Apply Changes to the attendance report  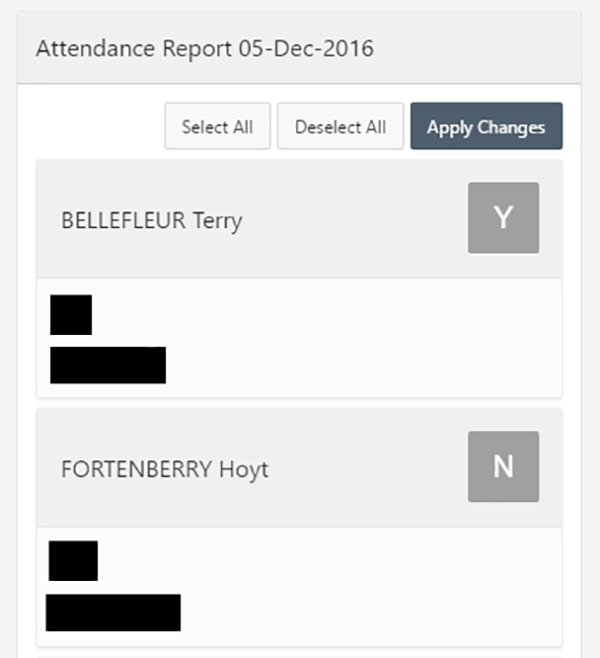coord(486,126)
